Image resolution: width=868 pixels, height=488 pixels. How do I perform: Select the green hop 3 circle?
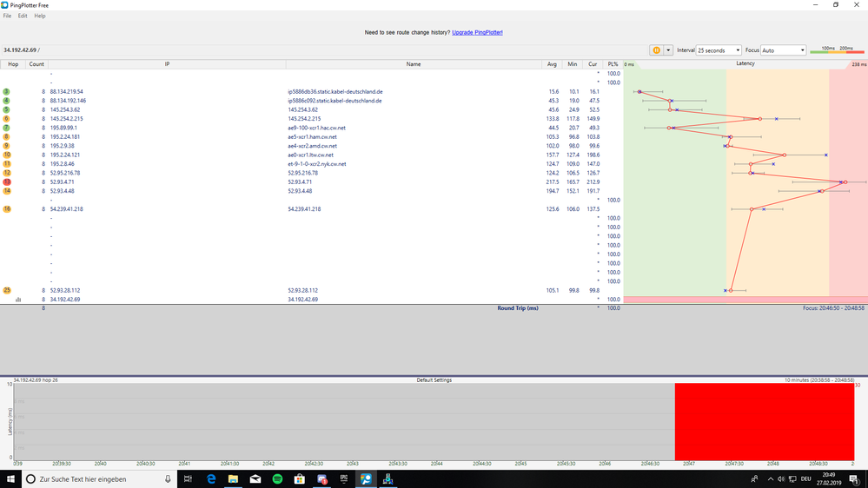coord(6,92)
